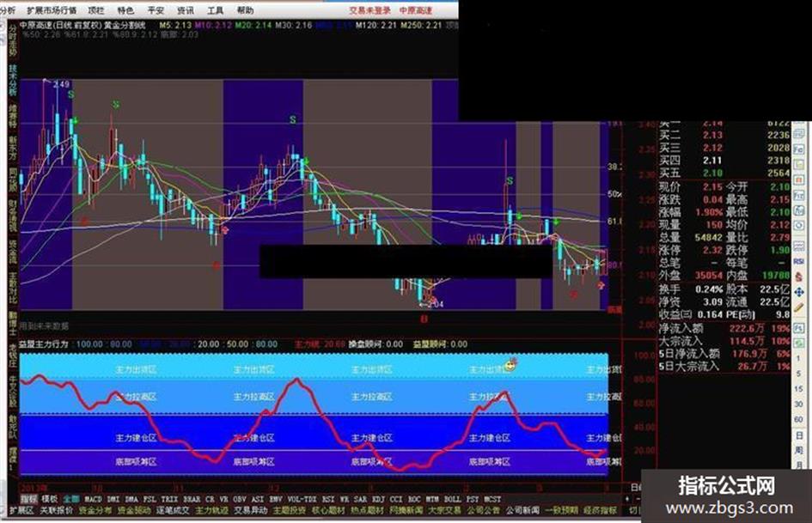Click the 换手 0.24% value

(x=710, y=289)
